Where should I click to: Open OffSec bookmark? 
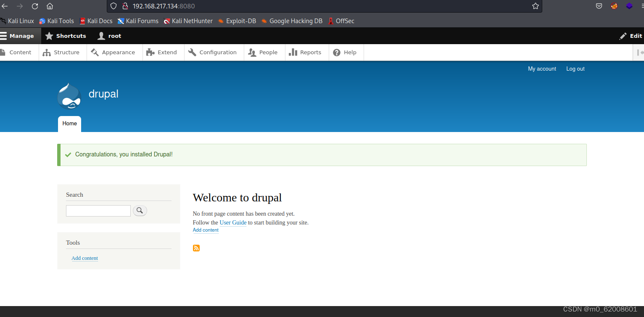pos(341,21)
